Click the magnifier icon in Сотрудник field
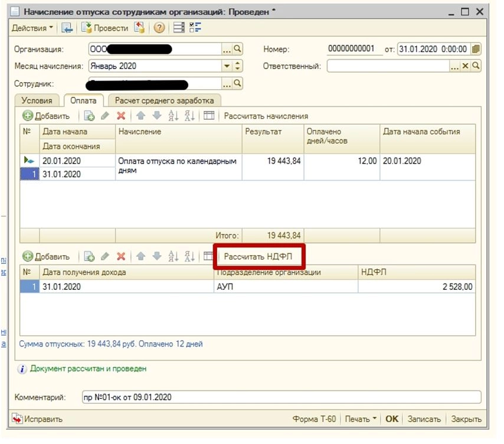The image size is (504, 444). (237, 83)
